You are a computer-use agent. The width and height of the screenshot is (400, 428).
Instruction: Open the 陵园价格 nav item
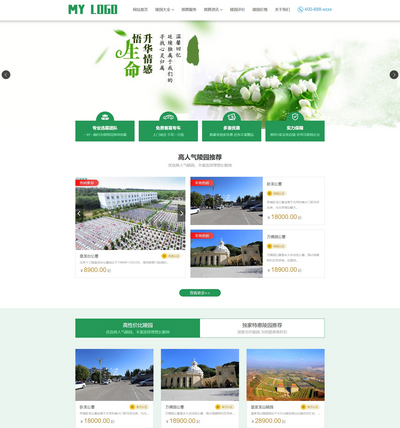260,10
